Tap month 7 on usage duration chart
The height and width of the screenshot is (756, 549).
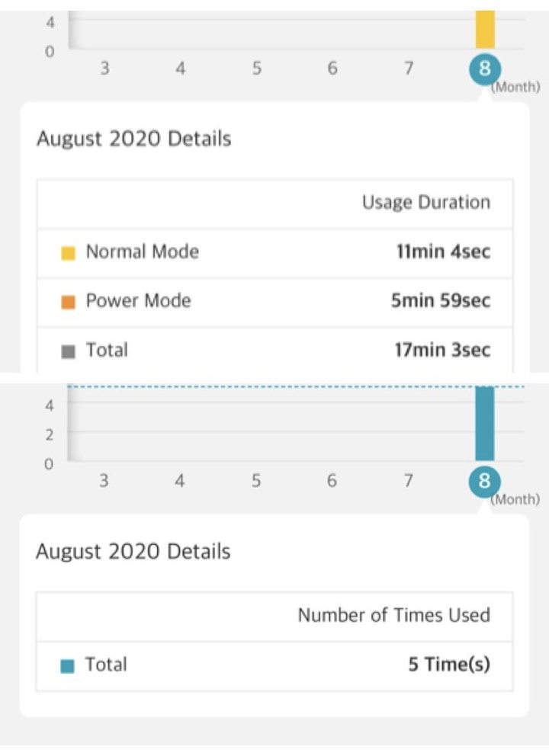pyautogui.click(x=409, y=69)
